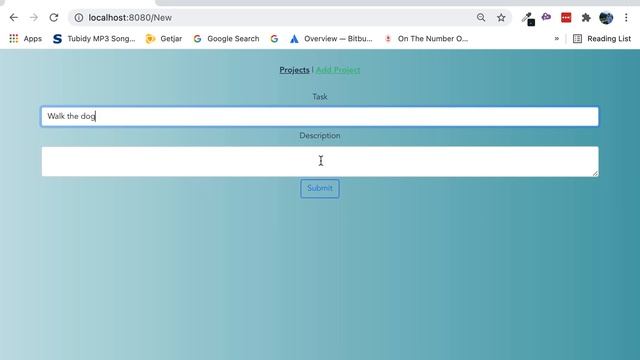Open the Extensions puzzle piece menu
The width and height of the screenshot is (640, 360).
(586, 18)
